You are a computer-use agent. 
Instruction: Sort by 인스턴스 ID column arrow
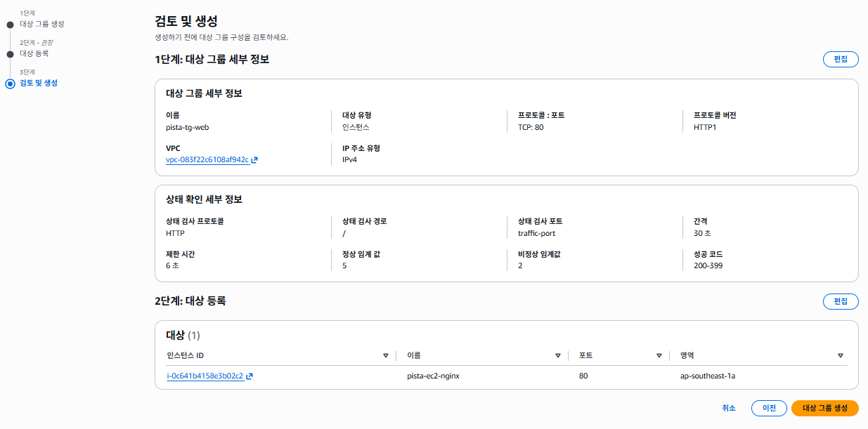click(x=386, y=356)
